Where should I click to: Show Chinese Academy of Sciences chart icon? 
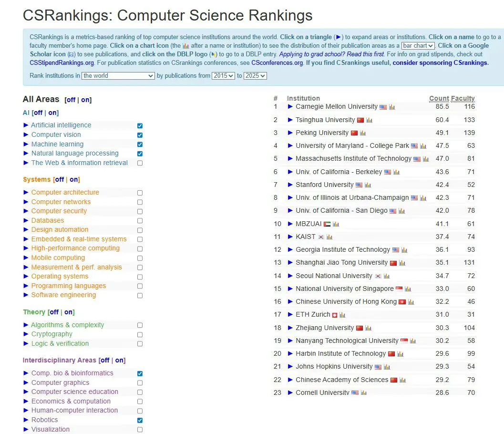(403, 380)
